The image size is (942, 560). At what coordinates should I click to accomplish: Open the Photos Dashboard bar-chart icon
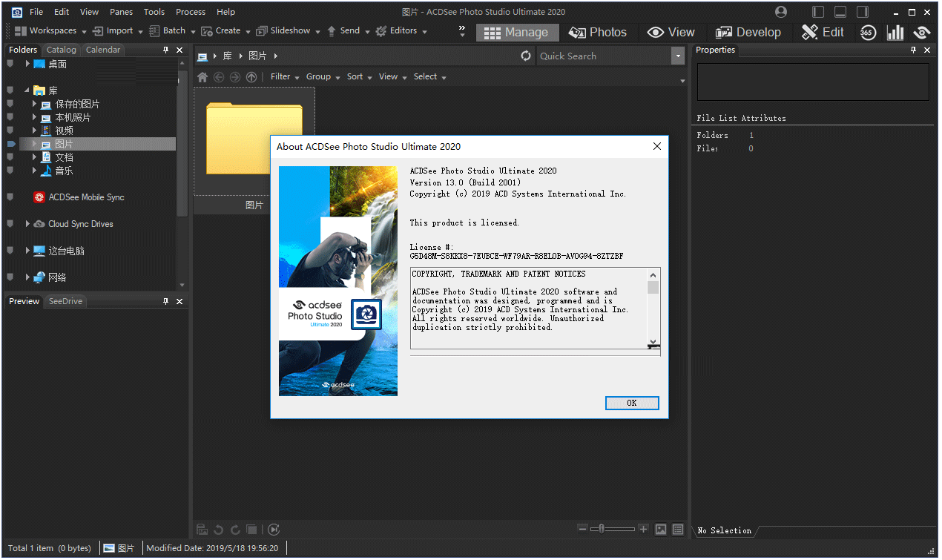pos(895,32)
